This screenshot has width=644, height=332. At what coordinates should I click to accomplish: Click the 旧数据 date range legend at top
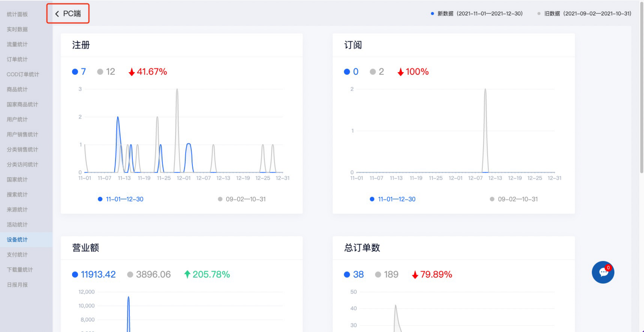584,14
